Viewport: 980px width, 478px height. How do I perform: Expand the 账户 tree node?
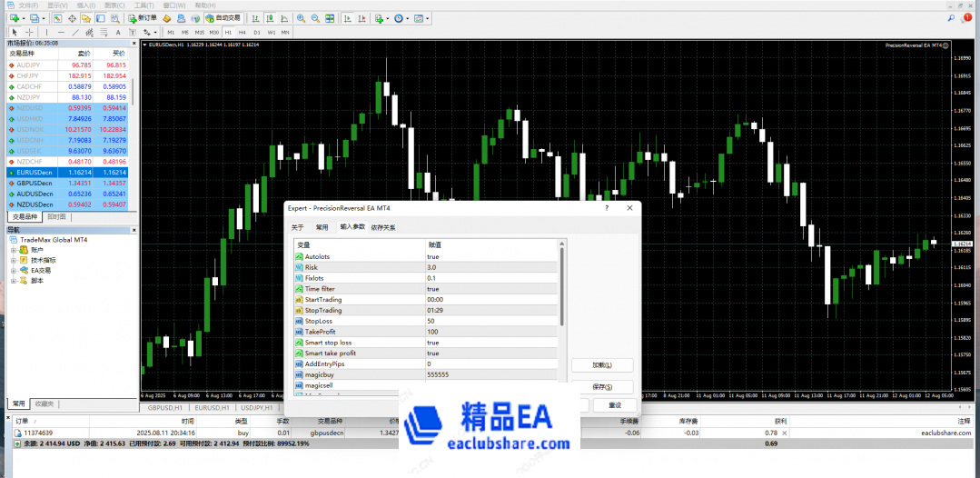click(x=14, y=250)
